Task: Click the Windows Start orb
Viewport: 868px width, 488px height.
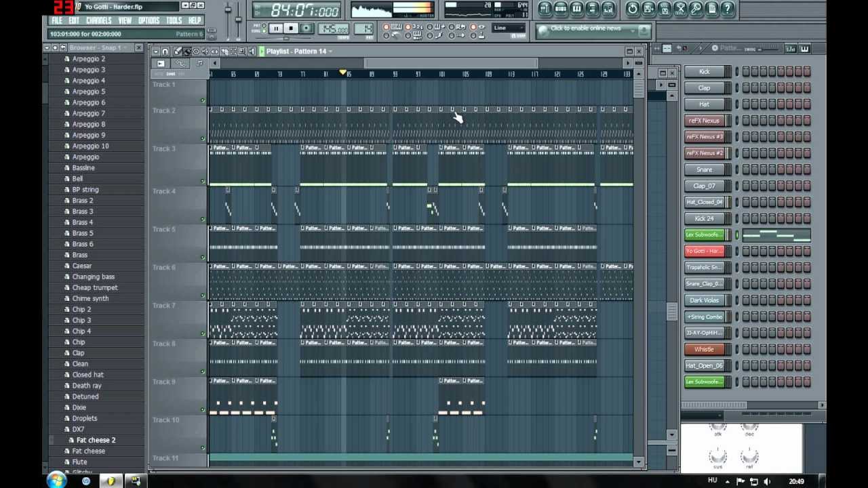Action: click(57, 480)
